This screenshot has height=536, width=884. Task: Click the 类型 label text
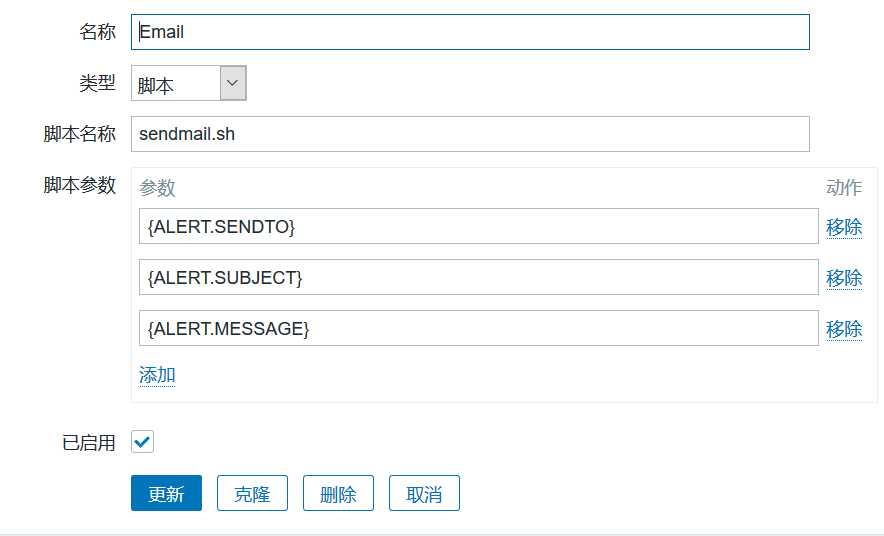pos(98,84)
